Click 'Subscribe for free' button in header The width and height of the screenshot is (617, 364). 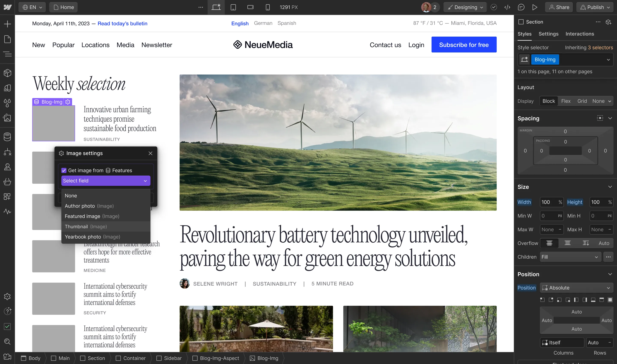[x=464, y=44]
